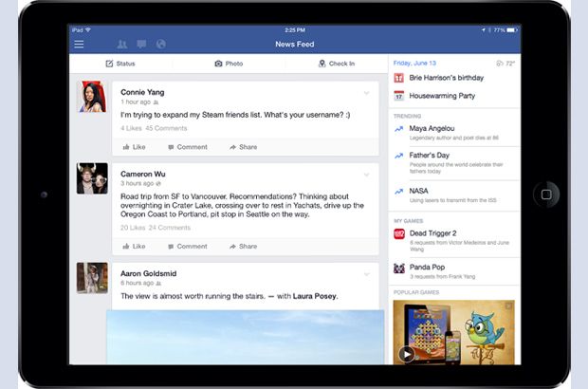Tap News Feed title in header
The image size is (588, 389).
[x=295, y=45]
